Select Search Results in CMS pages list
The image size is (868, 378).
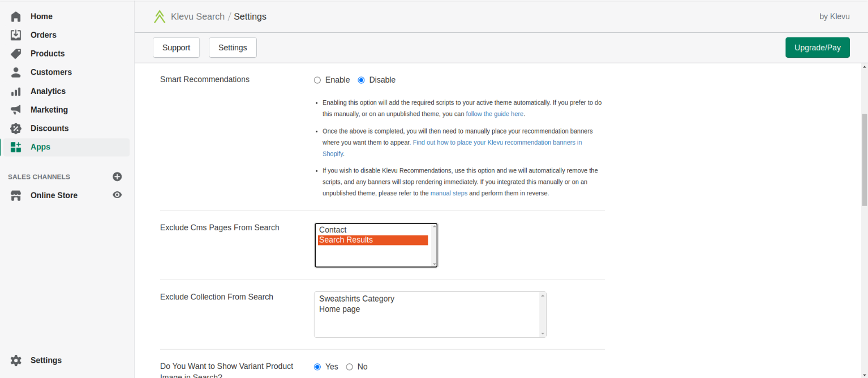(x=373, y=240)
